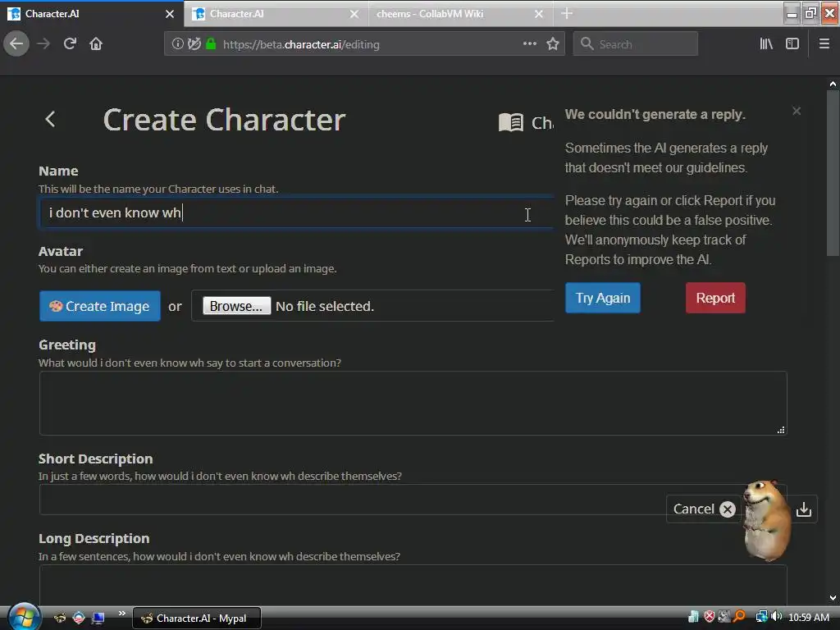Show desktop from quick launch icon
840x630 pixels.
(x=98, y=619)
